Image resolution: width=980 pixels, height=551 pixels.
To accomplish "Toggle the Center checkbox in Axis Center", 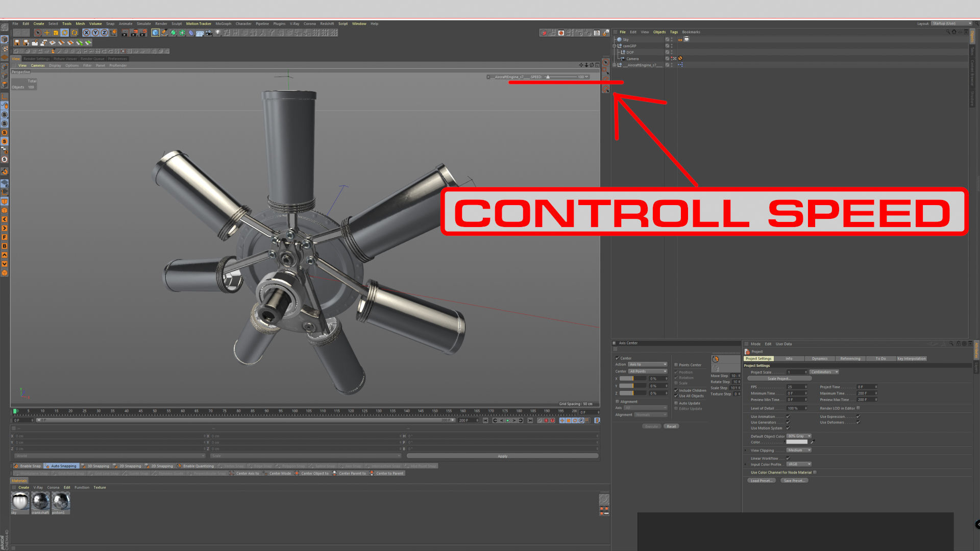I will (x=618, y=358).
